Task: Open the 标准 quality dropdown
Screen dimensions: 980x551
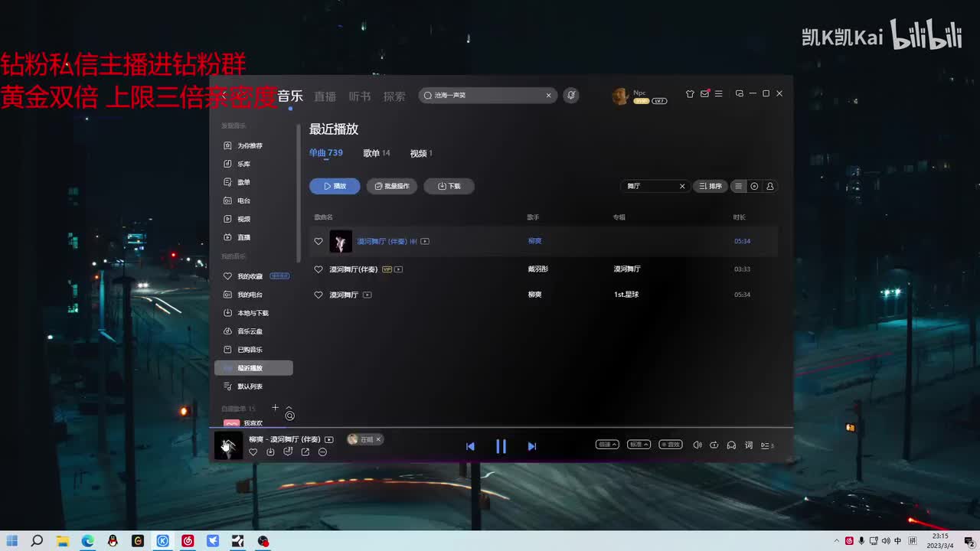Action: coord(639,445)
